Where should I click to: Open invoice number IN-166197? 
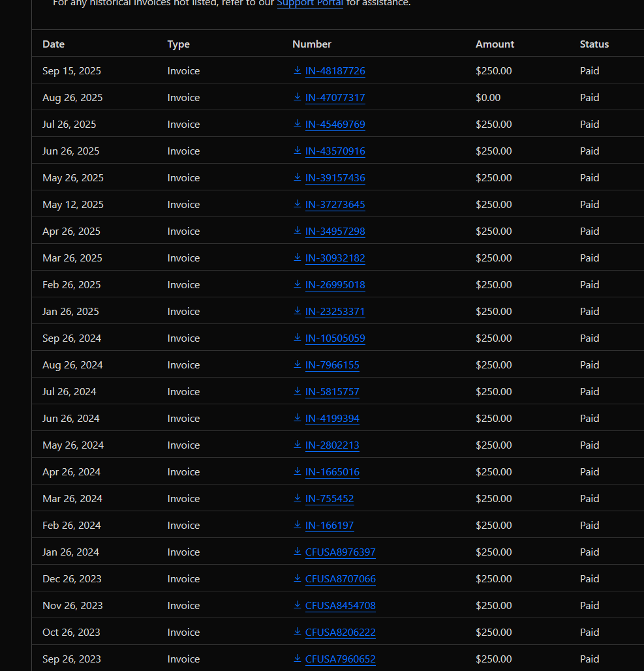click(x=330, y=526)
